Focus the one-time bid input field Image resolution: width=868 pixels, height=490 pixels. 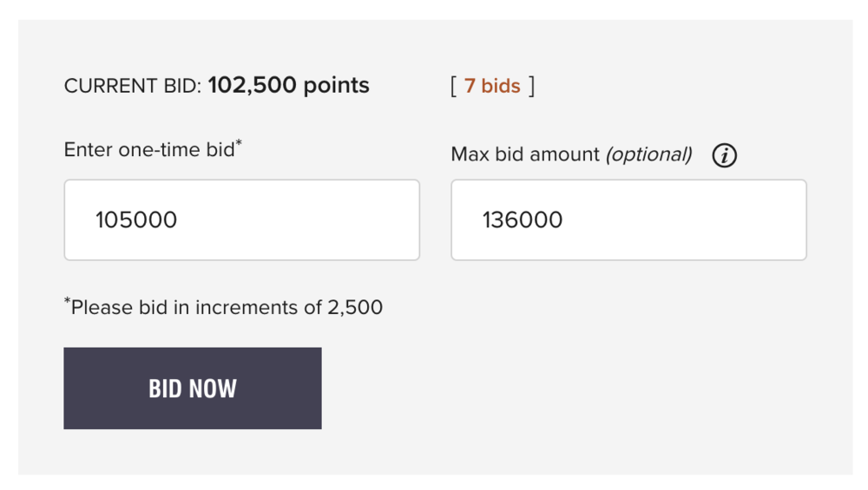click(x=241, y=219)
